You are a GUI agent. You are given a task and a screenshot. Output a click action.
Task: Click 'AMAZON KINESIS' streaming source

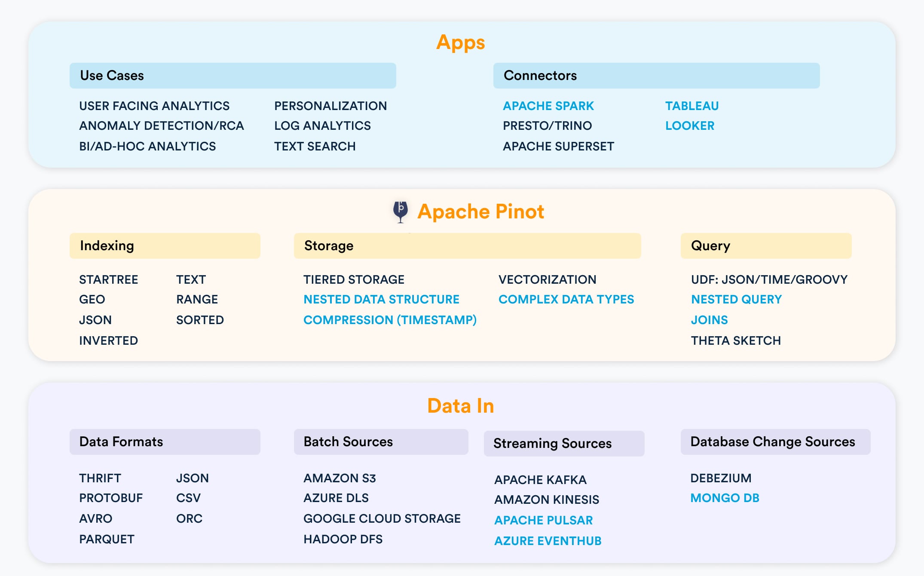tap(547, 499)
